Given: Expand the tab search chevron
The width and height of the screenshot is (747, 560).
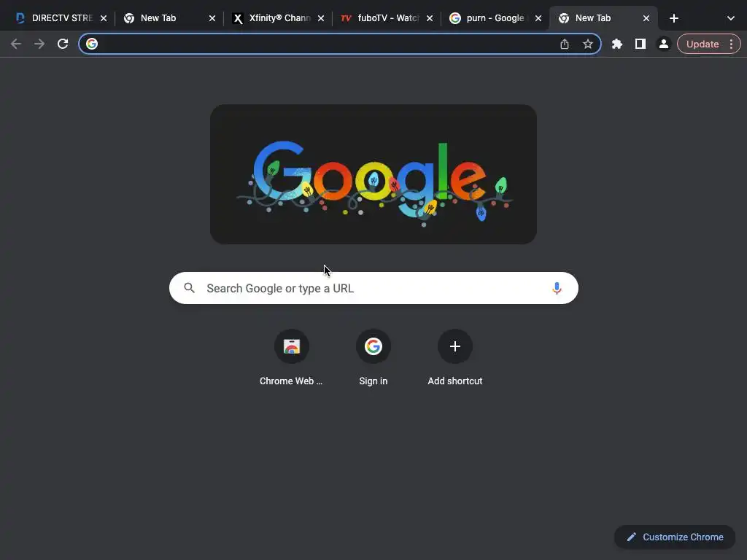Looking at the screenshot, I should pos(731,18).
